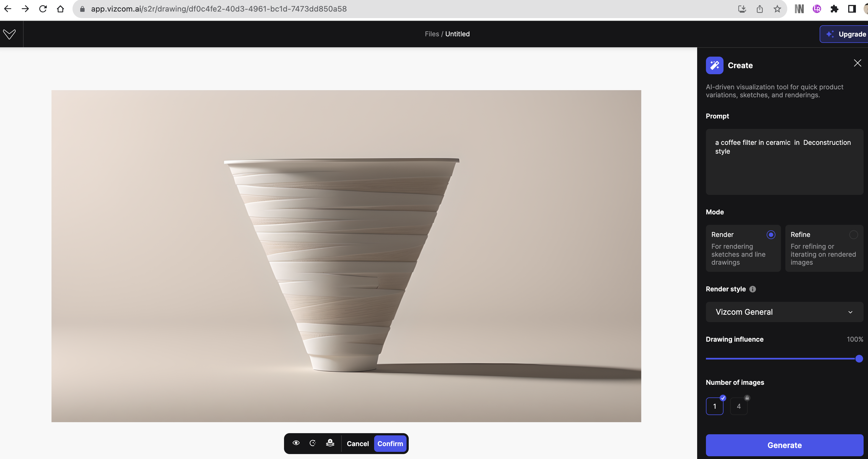Click the browser share icon
The image size is (868, 459).
(x=759, y=9)
